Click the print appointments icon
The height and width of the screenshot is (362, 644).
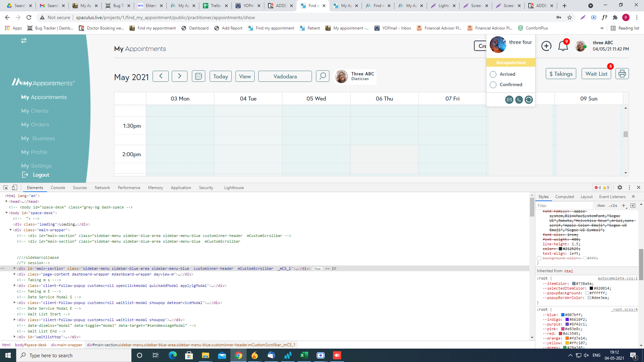(x=622, y=74)
